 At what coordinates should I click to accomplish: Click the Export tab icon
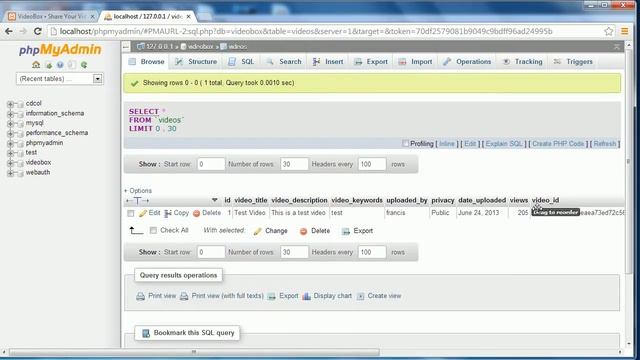point(358,62)
